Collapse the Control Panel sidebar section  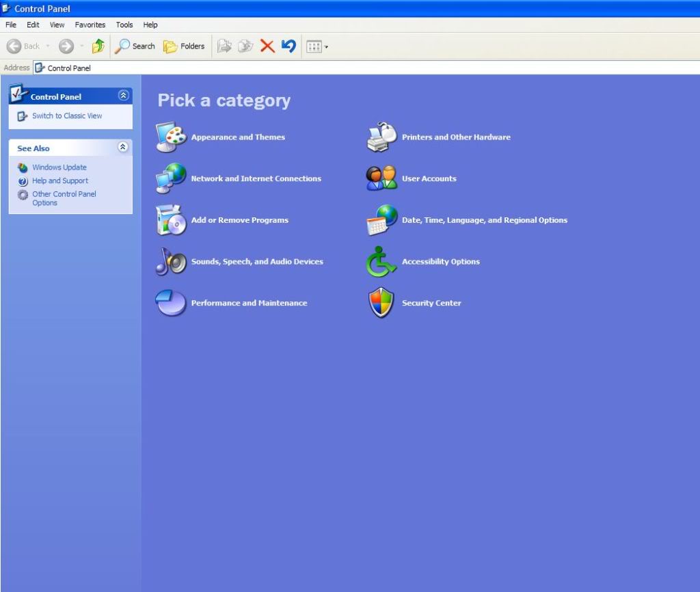(x=123, y=95)
